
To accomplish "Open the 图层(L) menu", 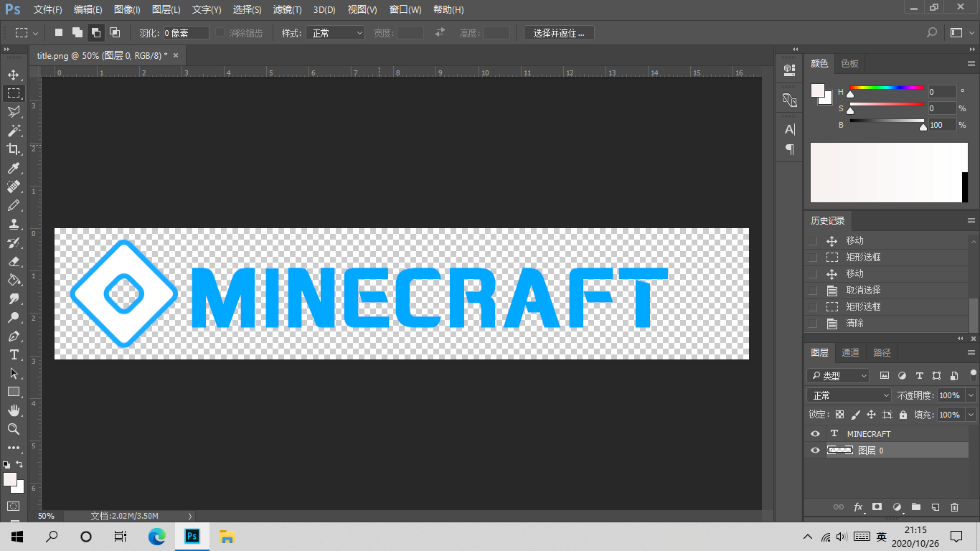I will click(166, 10).
